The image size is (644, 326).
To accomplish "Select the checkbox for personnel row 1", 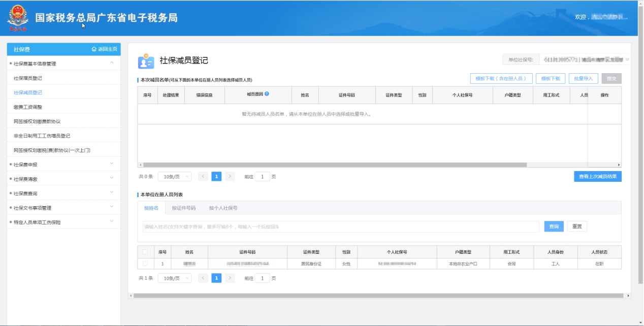I will pos(145,264).
